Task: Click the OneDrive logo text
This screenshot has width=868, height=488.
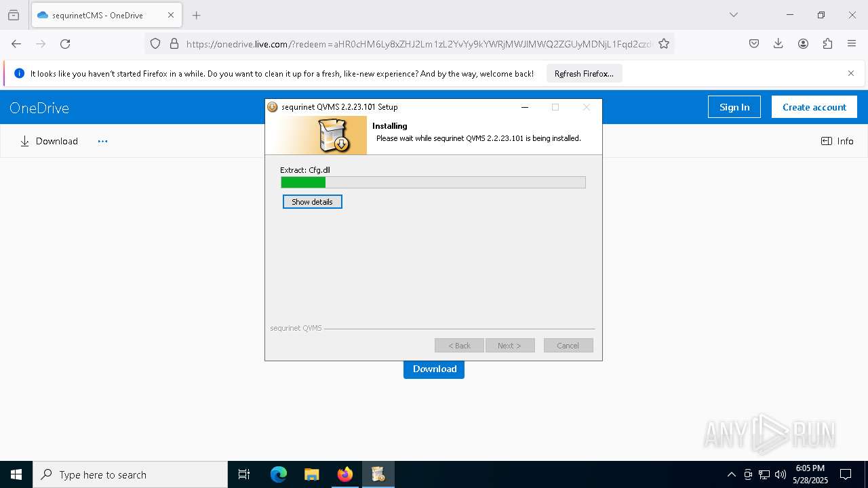Action: (39, 108)
